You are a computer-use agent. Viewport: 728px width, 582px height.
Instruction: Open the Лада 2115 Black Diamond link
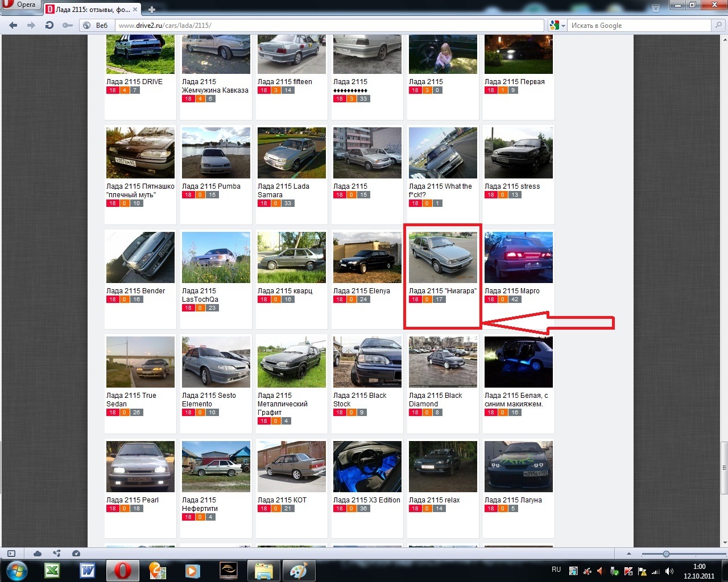(436, 400)
